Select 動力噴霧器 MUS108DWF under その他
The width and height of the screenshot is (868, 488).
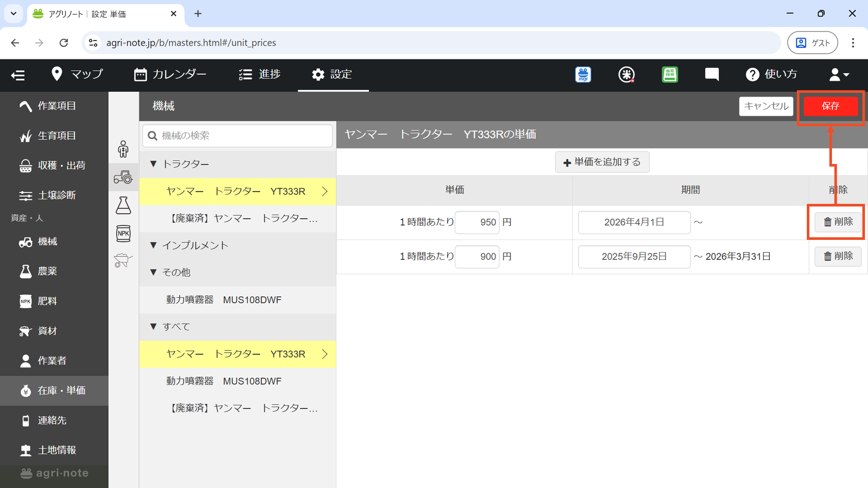tap(237, 300)
